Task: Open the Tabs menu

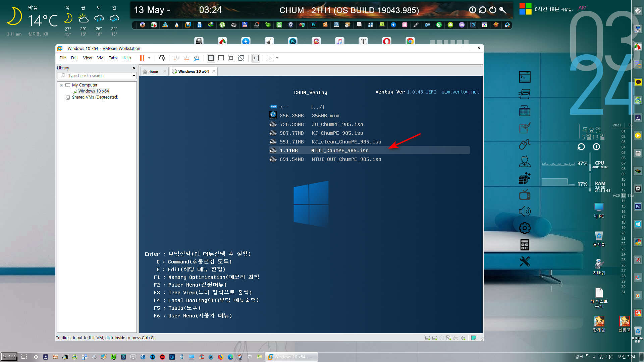Action: pyautogui.click(x=113, y=58)
